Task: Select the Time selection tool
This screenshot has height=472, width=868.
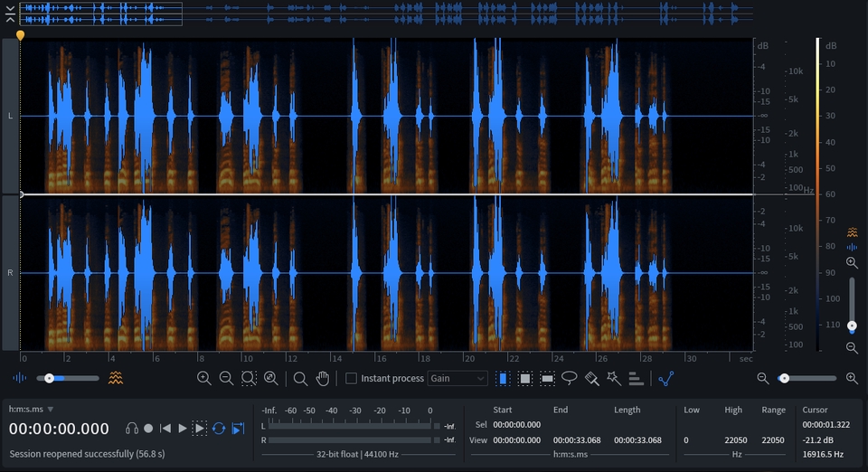Action: point(503,379)
